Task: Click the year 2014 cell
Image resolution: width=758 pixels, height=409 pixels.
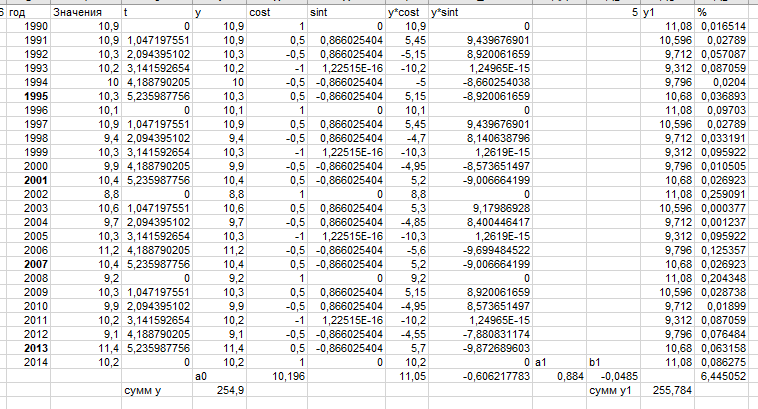Action: coord(28,362)
